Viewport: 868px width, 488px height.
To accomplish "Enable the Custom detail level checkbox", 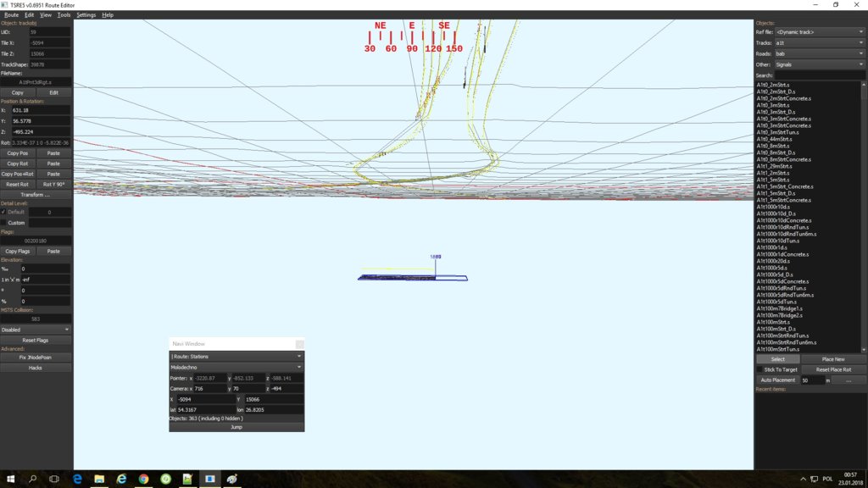I will pos(3,223).
